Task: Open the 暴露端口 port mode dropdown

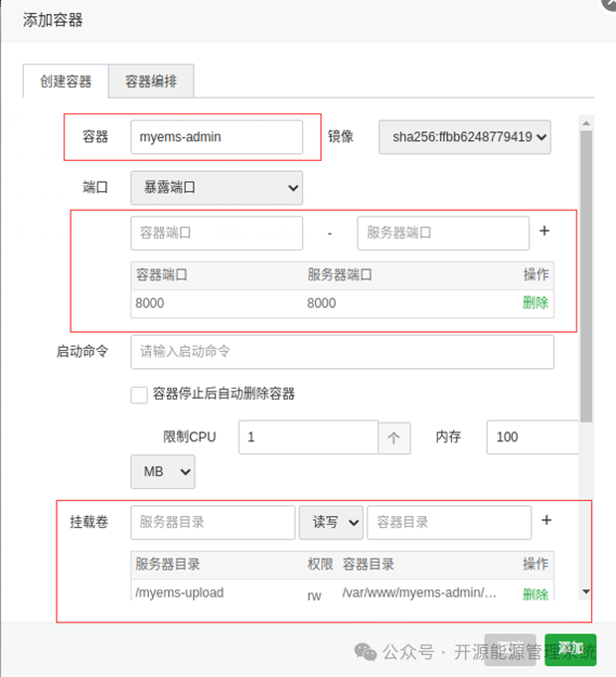Action: pyautogui.click(x=217, y=187)
